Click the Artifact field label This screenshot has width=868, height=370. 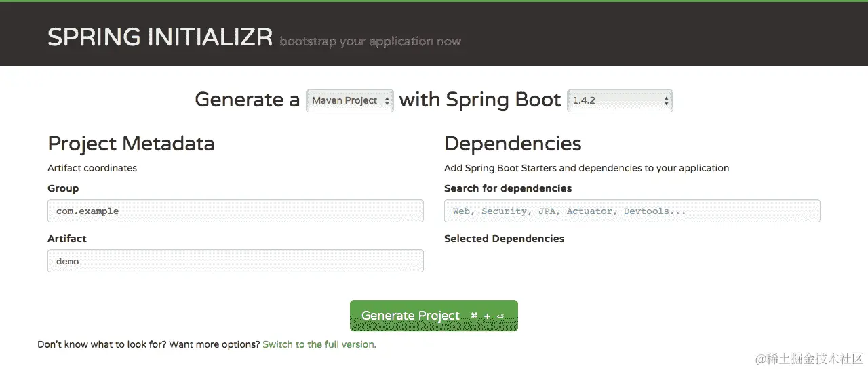(67, 239)
